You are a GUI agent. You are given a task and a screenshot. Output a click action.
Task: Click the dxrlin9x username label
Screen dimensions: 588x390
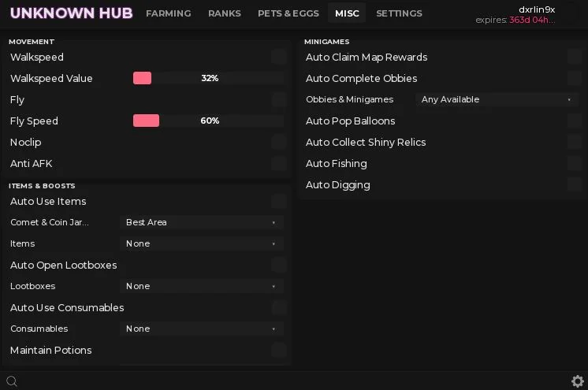537,9
